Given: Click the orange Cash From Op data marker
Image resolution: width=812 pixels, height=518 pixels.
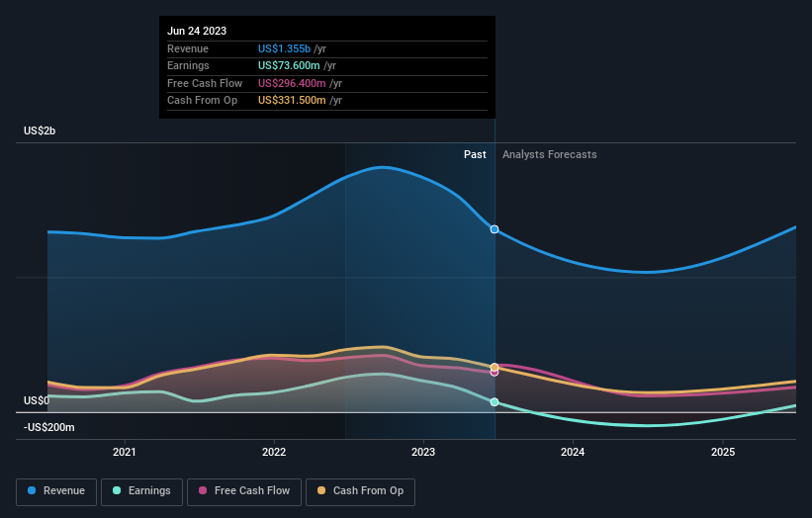Looking at the screenshot, I should pos(495,367).
